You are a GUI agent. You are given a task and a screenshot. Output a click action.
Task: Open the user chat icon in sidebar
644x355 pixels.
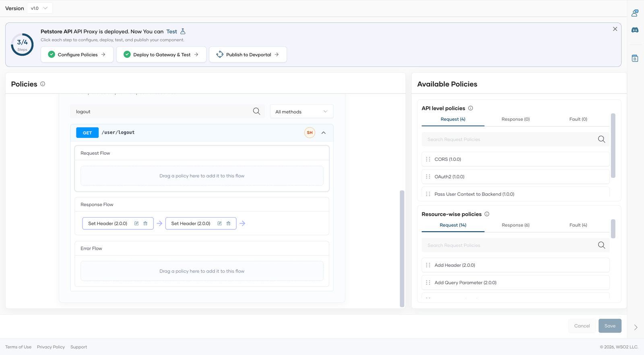point(635,13)
